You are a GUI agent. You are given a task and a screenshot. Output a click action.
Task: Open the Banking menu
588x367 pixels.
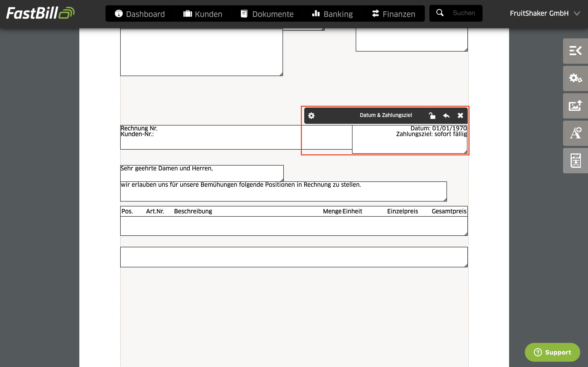[x=332, y=14]
